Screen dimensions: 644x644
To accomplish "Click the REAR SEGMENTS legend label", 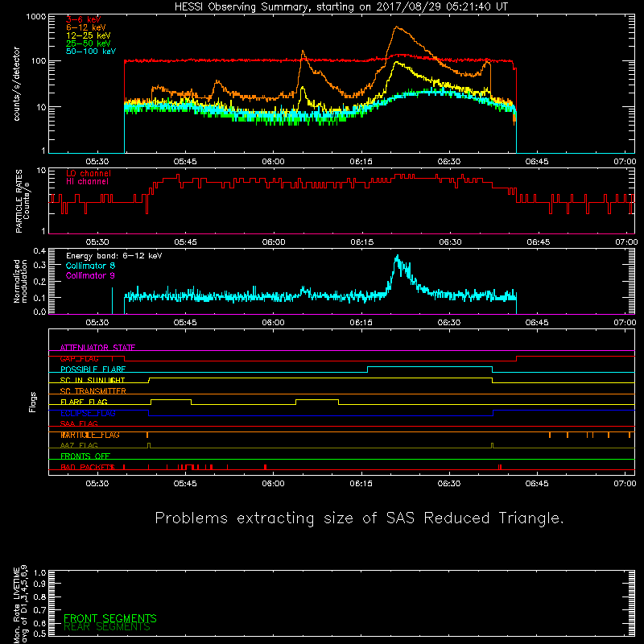I will 107,627.
